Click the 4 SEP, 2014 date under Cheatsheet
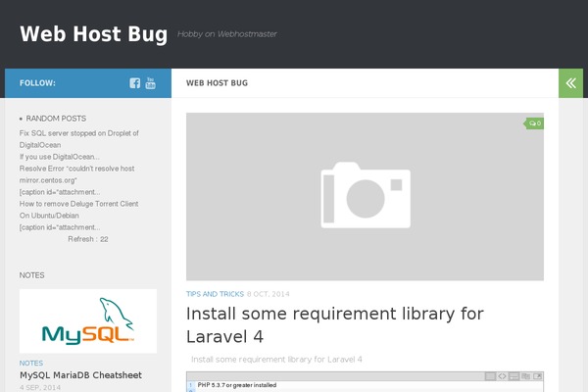The image size is (588, 392). click(x=40, y=387)
